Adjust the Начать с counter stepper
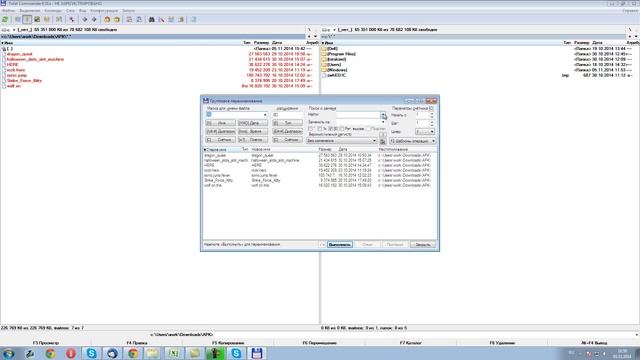The image size is (640, 360). click(x=432, y=115)
